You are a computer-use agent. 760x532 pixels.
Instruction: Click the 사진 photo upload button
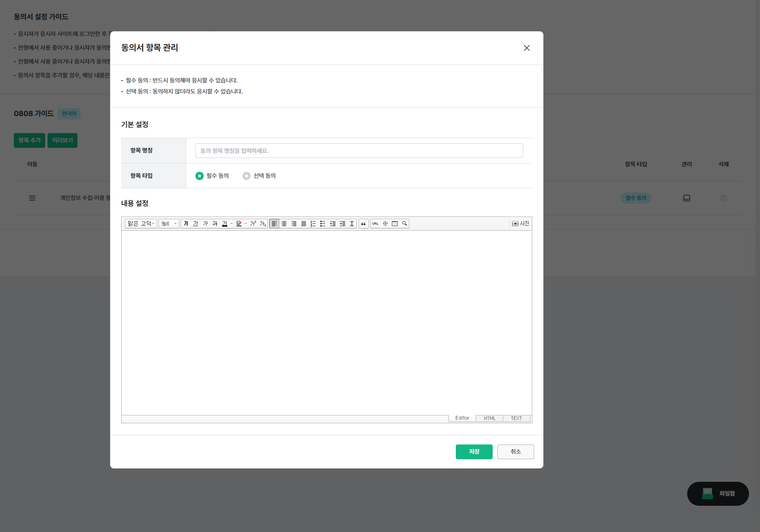pyautogui.click(x=520, y=223)
